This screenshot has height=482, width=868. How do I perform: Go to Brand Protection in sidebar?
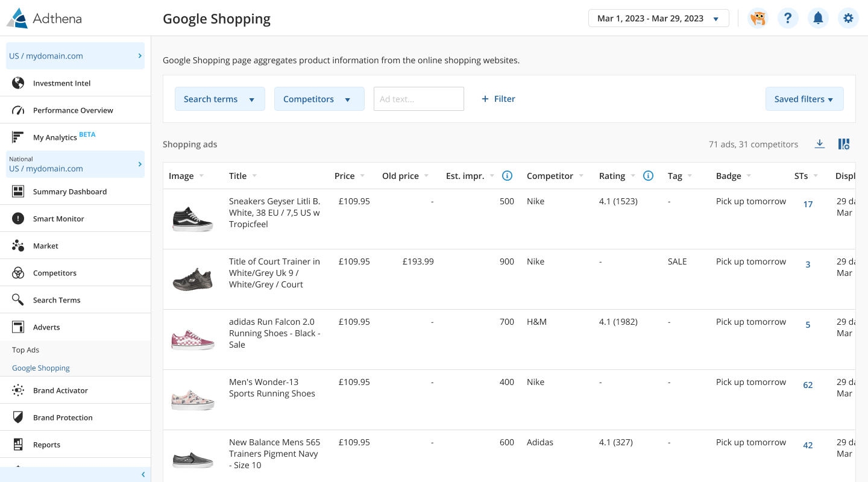tap(63, 418)
